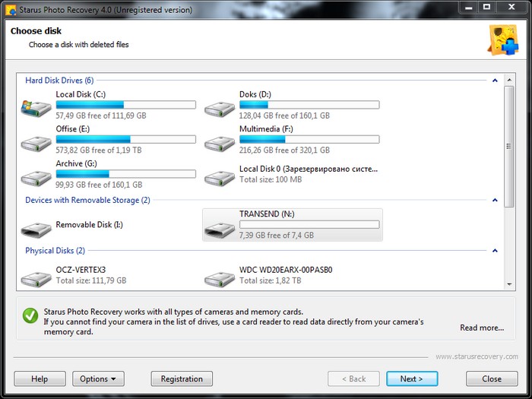Screen dimensions: 532x399
Task: Select the Archive (G:) drive icon
Action: coord(36,178)
